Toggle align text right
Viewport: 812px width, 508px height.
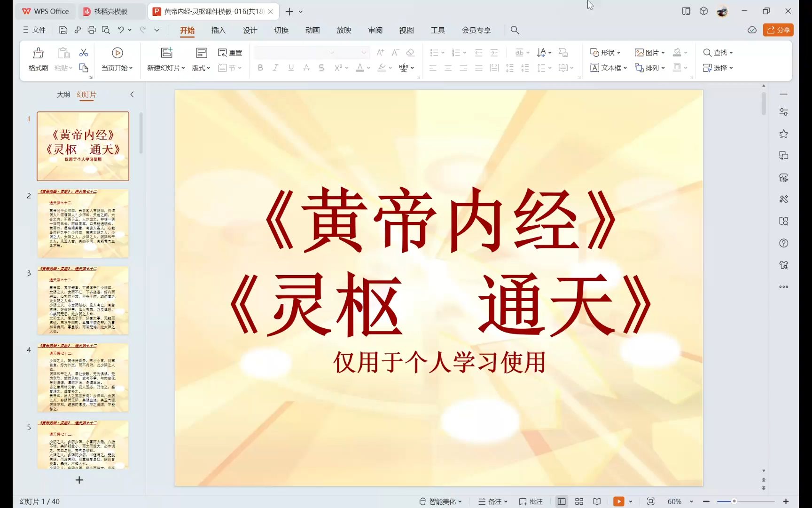[463, 68]
